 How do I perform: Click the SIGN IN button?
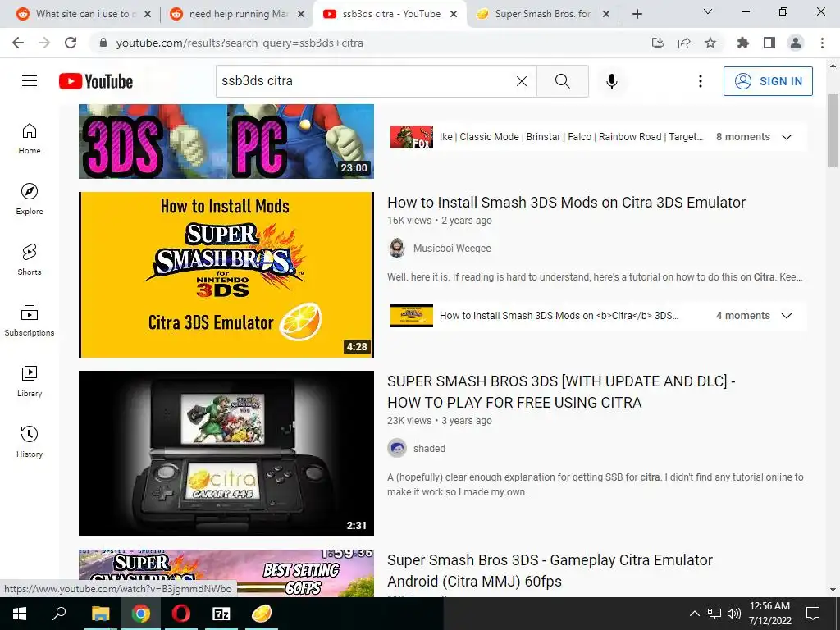coord(768,81)
